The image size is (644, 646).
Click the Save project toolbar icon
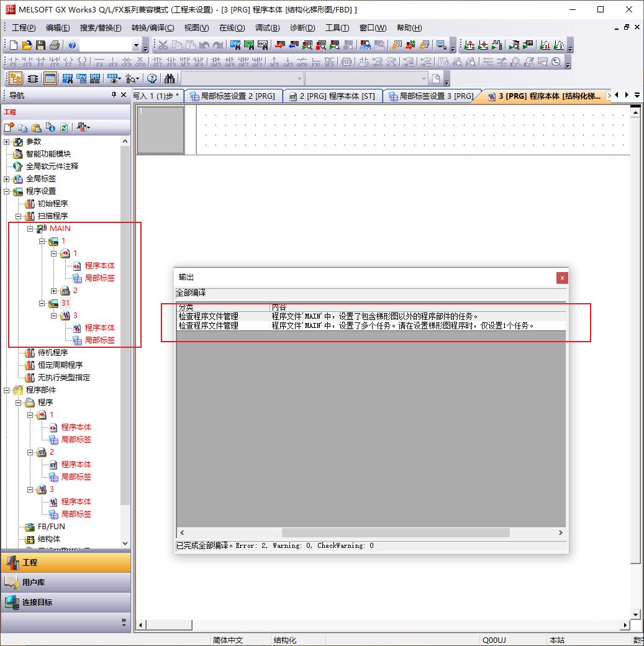(40, 45)
